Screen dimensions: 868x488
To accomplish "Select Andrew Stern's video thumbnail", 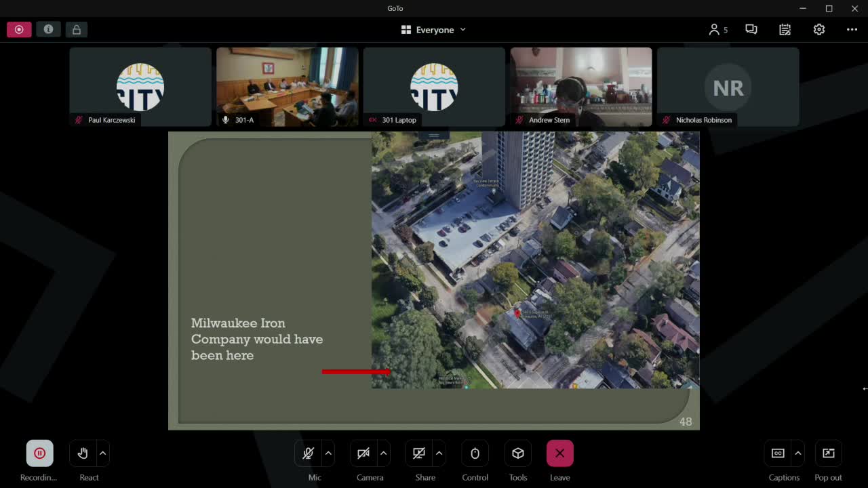I will (581, 87).
